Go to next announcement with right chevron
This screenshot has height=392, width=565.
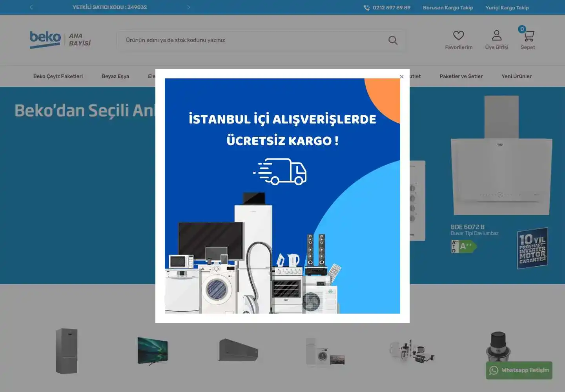(x=189, y=7)
